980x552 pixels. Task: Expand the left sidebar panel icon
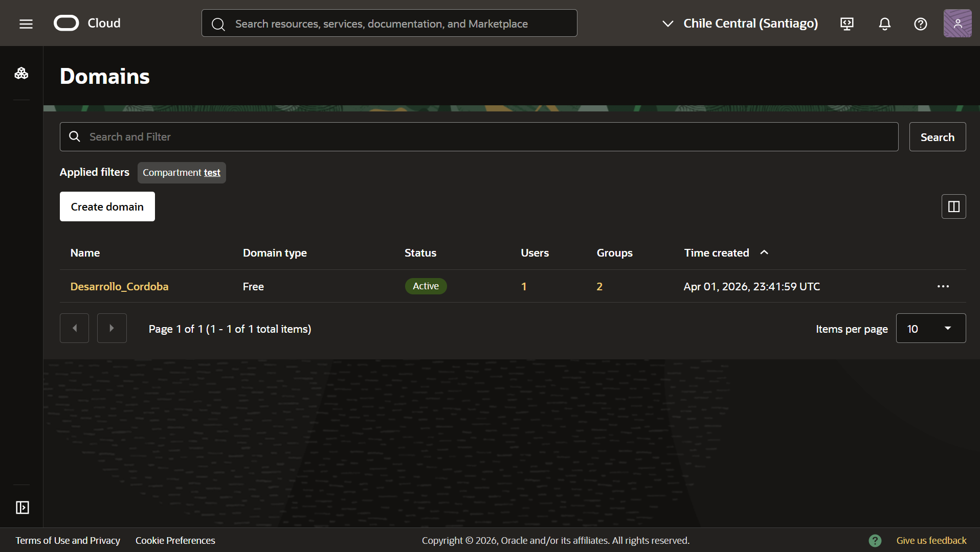[x=21, y=508]
